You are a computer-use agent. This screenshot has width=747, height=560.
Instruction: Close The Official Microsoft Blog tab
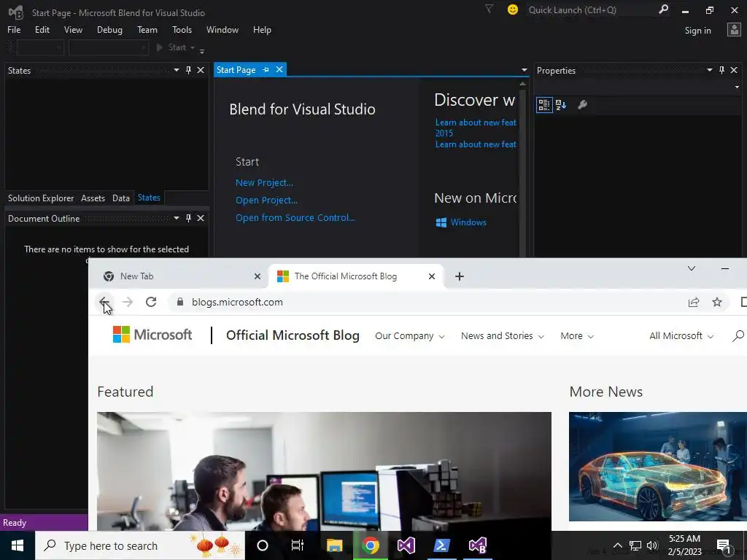click(432, 276)
